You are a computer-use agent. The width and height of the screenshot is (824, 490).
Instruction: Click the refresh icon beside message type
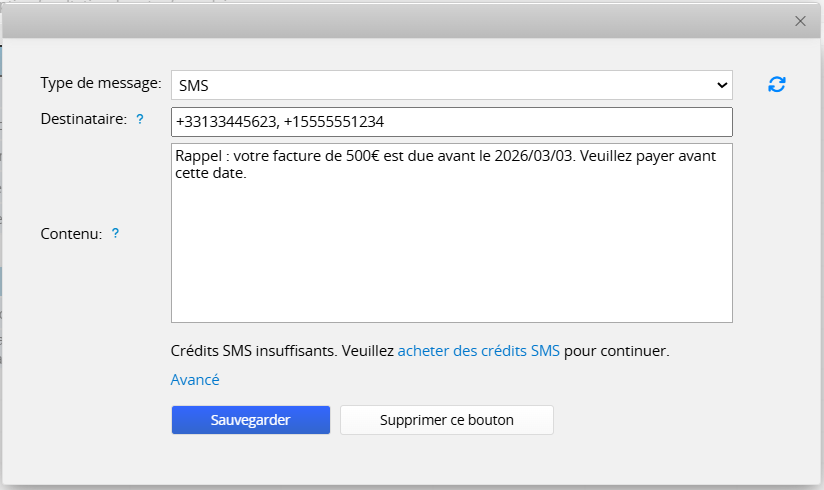(777, 85)
